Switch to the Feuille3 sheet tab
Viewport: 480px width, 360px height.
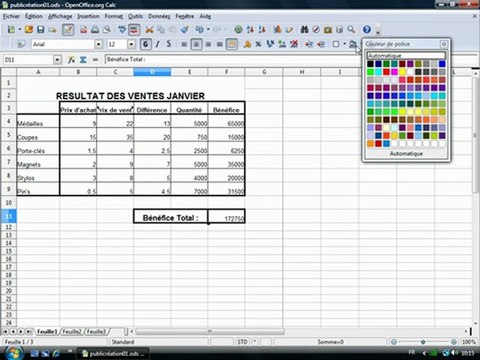(x=96, y=332)
